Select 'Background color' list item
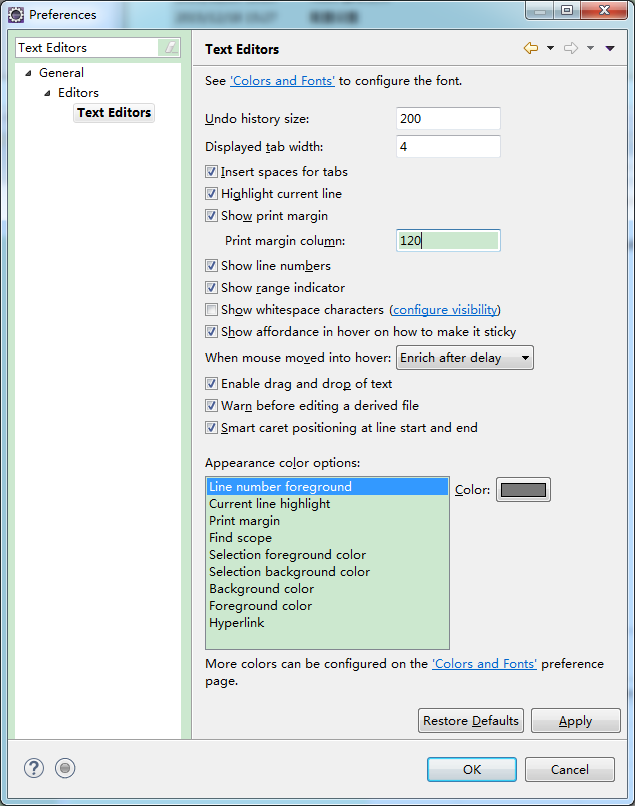This screenshot has height=806, width=635. coord(328,589)
